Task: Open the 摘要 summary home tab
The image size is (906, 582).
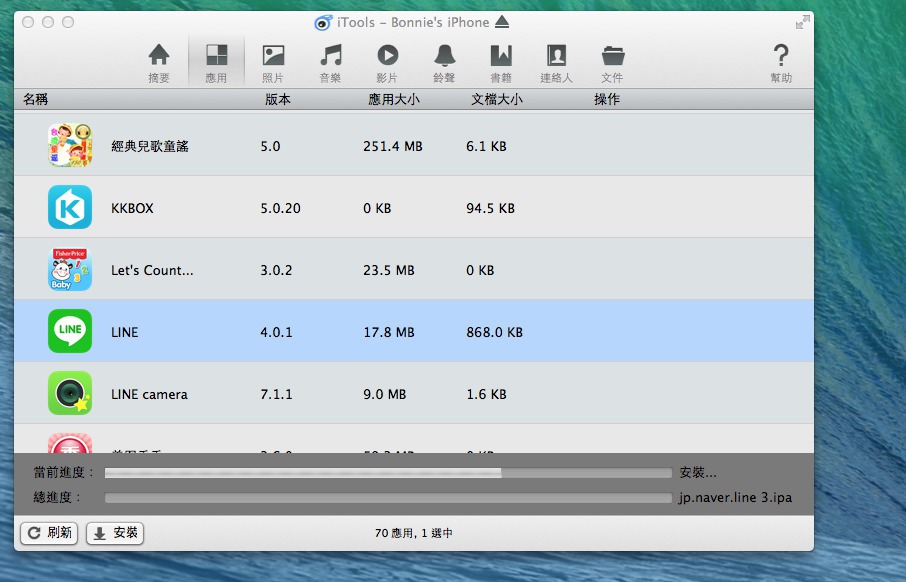Action: (159, 64)
